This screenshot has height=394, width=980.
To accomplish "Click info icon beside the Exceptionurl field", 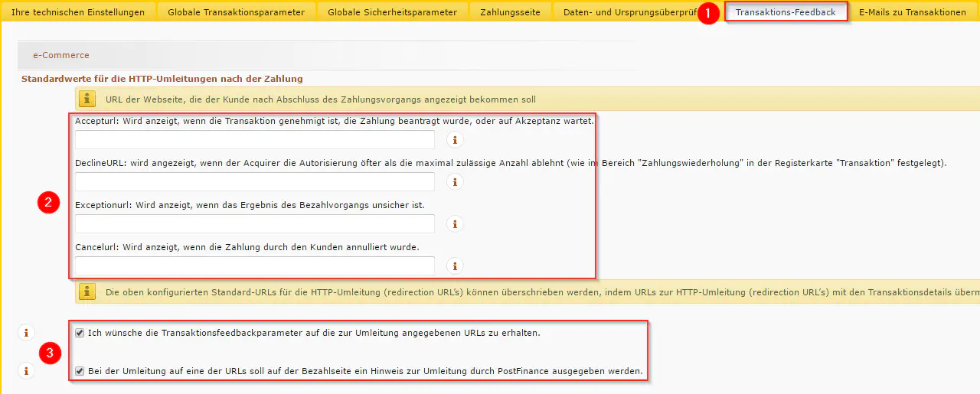I will pyautogui.click(x=455, y=224).
